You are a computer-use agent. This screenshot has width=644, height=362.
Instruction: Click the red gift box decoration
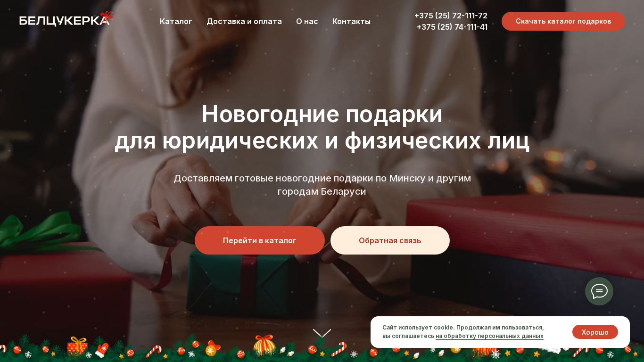[77, 346]
